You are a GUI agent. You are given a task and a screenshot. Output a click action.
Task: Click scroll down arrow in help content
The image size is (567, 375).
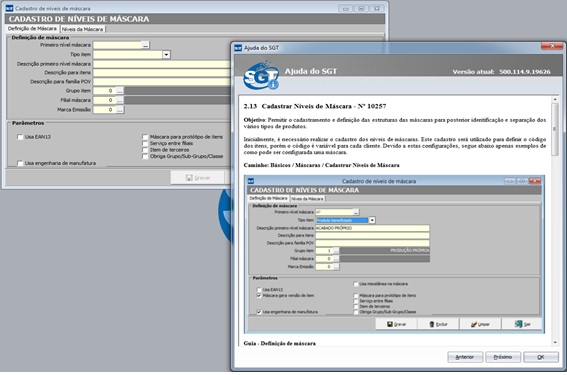[x=555, y=342]
